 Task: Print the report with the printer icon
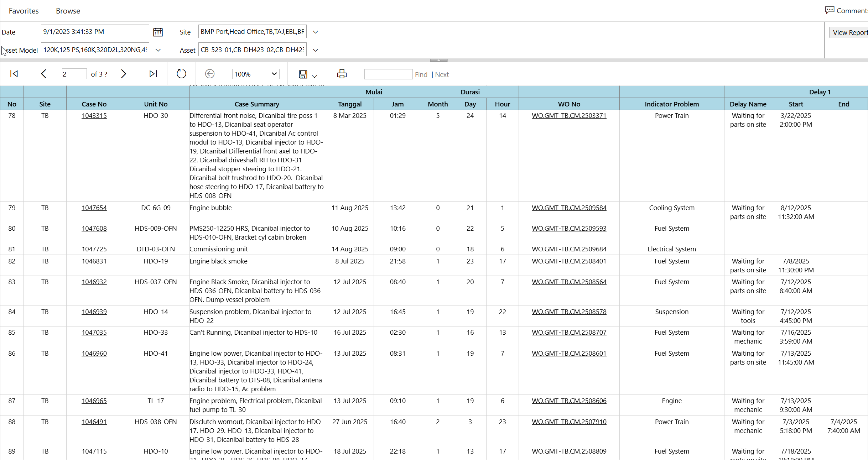(342, 74)
